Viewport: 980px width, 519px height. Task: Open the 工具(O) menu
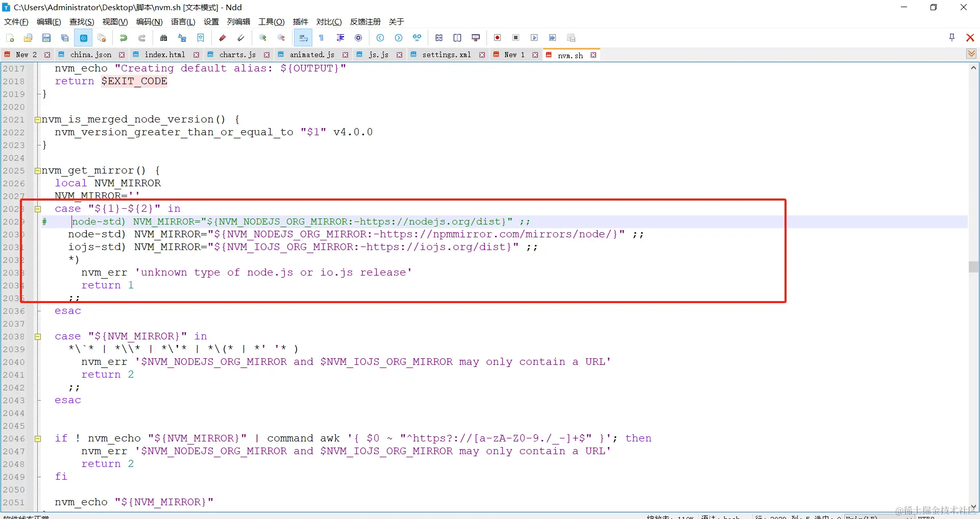point(272,21)
